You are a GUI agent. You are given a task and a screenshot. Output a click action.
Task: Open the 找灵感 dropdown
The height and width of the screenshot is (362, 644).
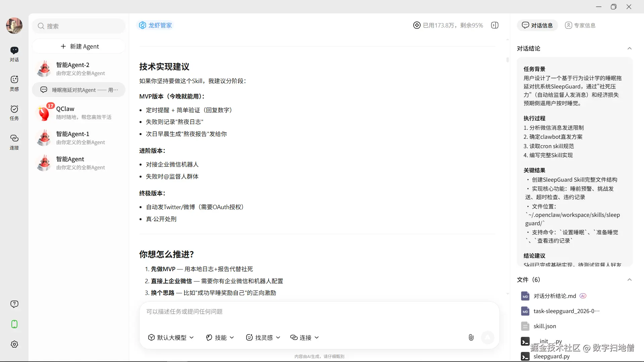[x=263, y=338]
